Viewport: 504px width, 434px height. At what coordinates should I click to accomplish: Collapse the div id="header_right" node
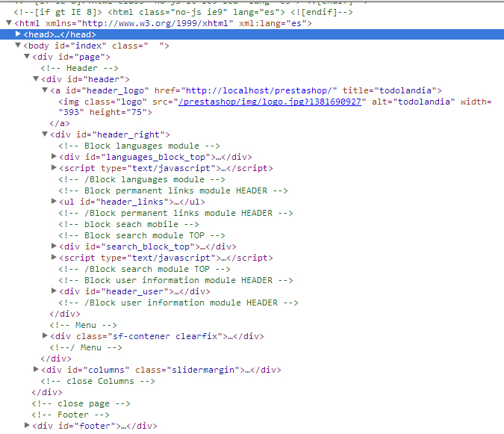(x=45, y=134)
